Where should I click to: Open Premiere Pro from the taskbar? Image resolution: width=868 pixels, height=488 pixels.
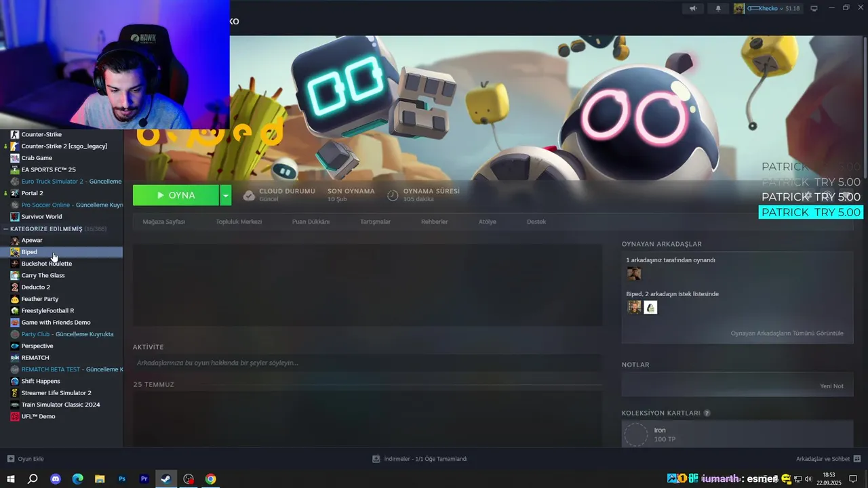(x=144, y=479)
